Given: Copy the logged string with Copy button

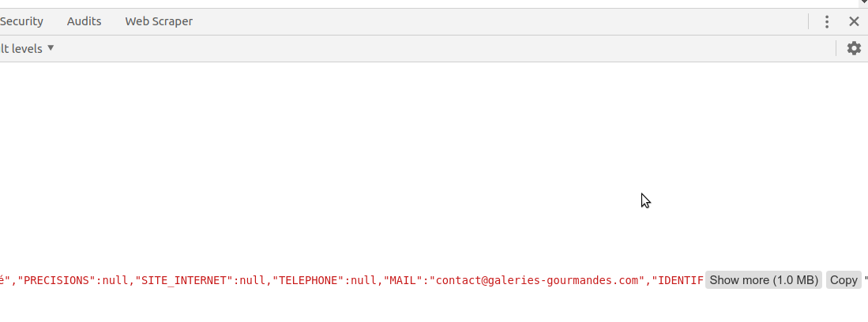Looking at the screenshot, I should (844, 280).
